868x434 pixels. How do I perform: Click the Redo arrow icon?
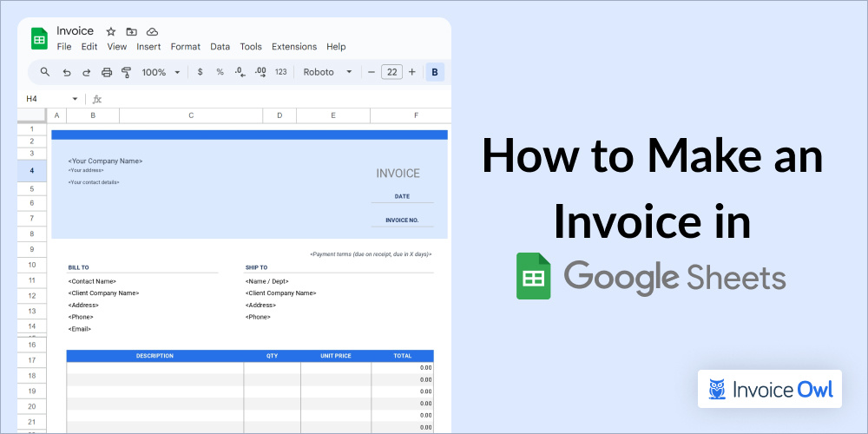click(86, 72)
